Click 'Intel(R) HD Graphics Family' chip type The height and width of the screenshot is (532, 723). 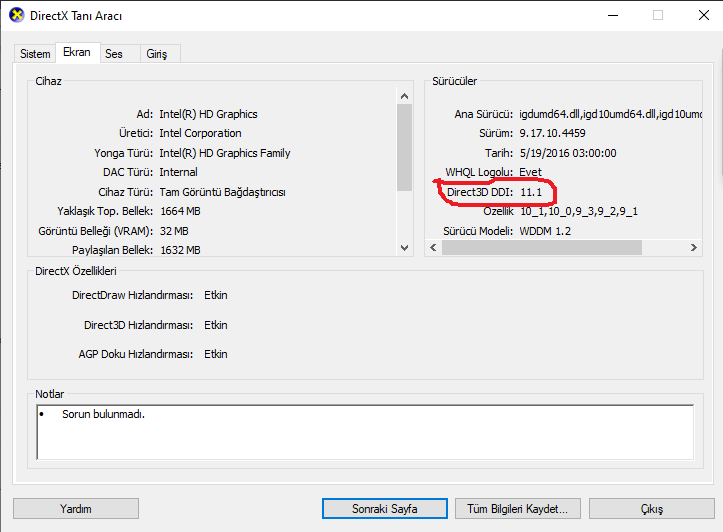225,153
